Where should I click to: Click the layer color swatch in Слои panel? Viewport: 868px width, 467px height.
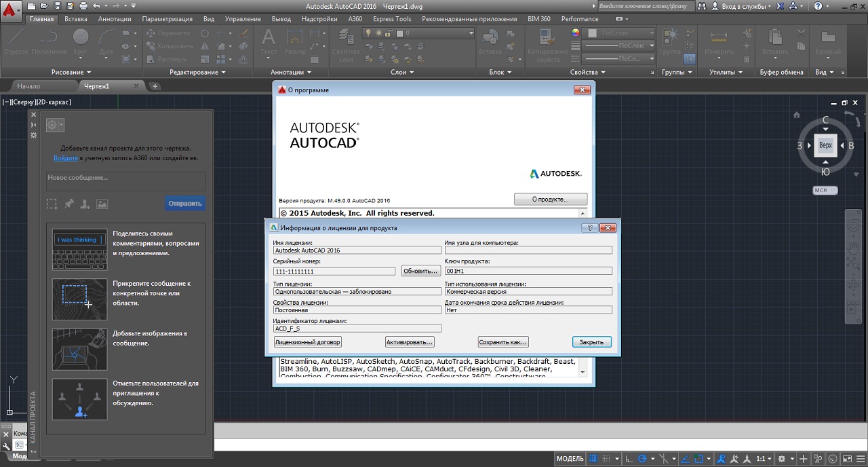[400, 33]
